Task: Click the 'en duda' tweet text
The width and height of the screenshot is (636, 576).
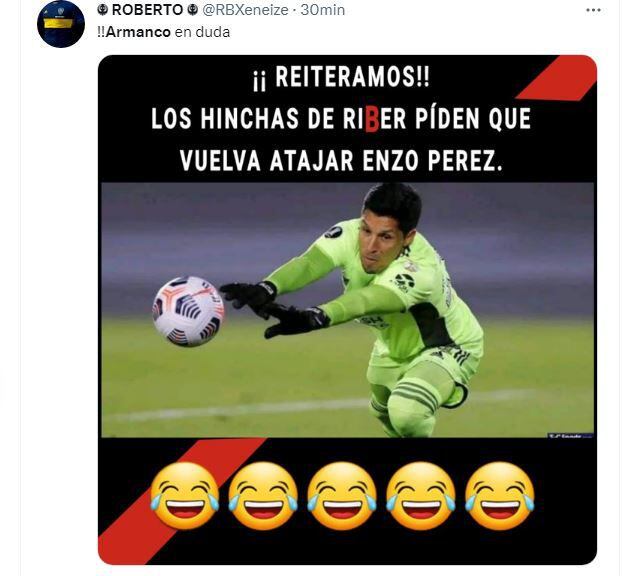Action: (x=202, y=32)
